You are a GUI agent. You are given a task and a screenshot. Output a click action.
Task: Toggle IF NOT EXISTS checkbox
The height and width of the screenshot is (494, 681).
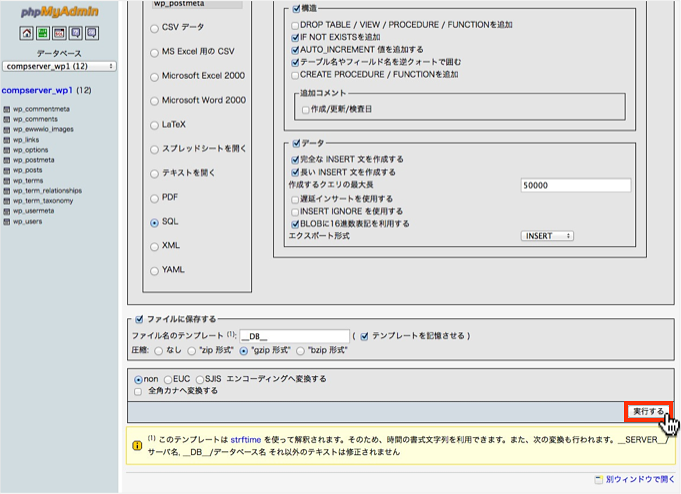point(295,38)
